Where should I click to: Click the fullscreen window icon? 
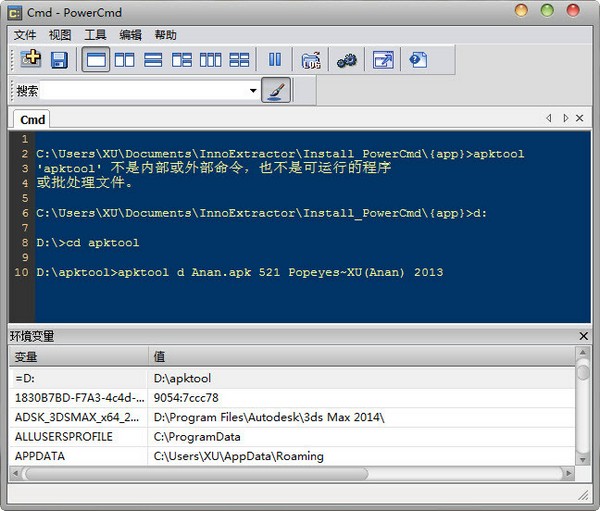[383, 60]
